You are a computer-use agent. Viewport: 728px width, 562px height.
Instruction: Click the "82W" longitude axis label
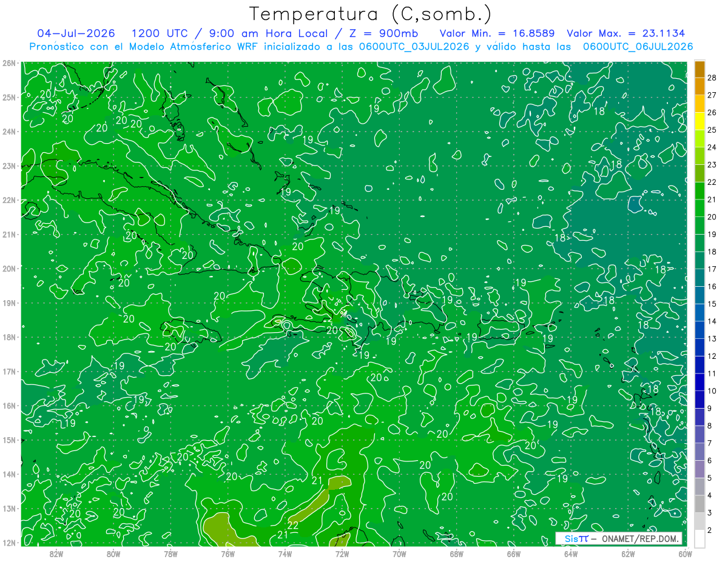click(x=56, y=554)
